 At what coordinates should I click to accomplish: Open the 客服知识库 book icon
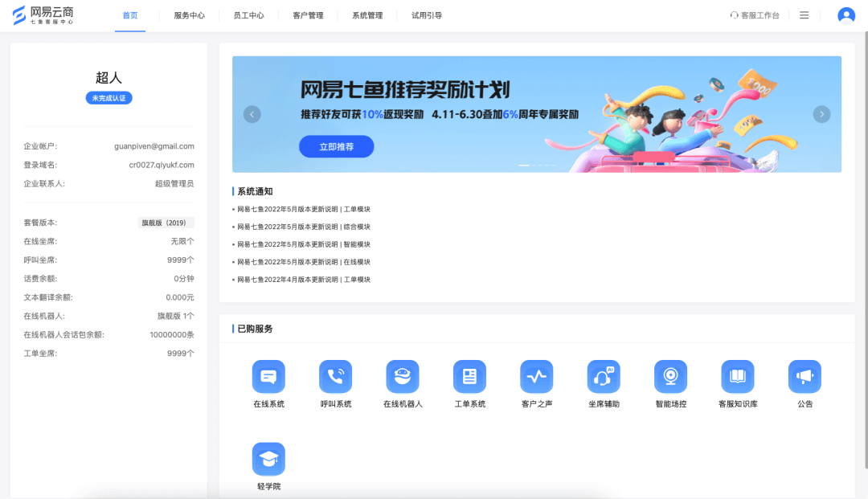point(737,376)
